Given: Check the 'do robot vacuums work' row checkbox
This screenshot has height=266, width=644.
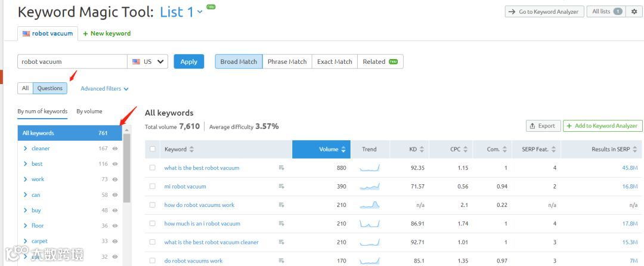Looking at the screenshot, I should [x=153, y=261].
